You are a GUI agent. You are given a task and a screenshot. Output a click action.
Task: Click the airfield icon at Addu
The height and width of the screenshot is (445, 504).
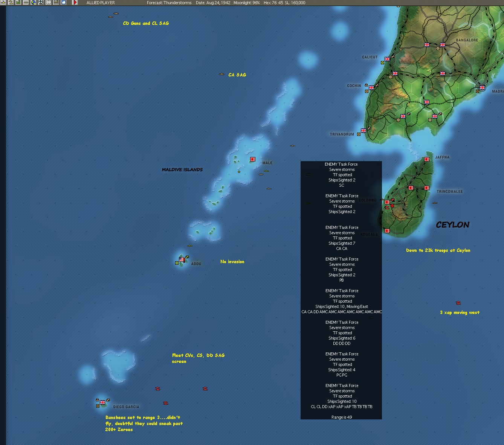point(187,257)
